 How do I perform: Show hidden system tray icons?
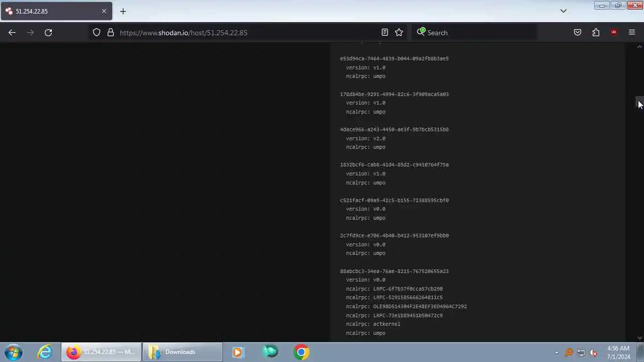pyautogui.click(x=556, y=352)
